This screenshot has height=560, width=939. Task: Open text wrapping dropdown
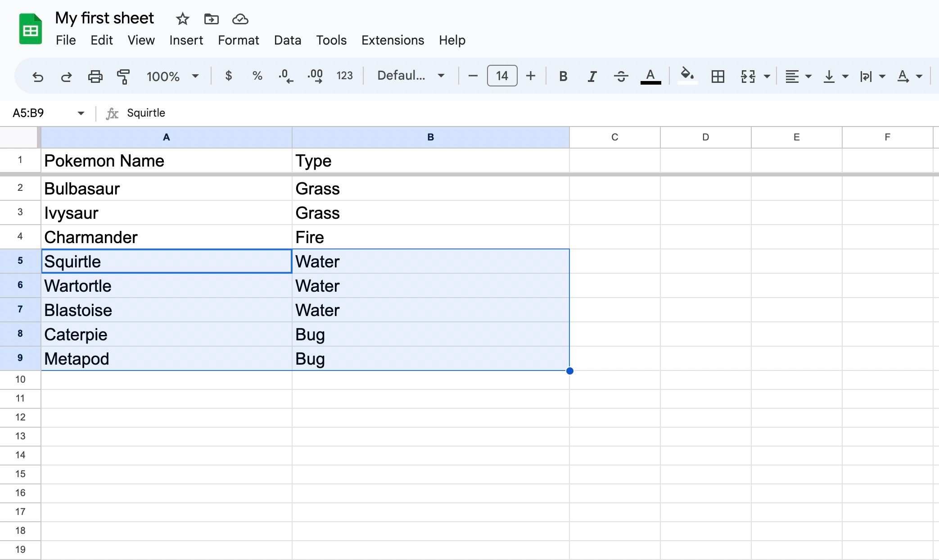point(872,77)
